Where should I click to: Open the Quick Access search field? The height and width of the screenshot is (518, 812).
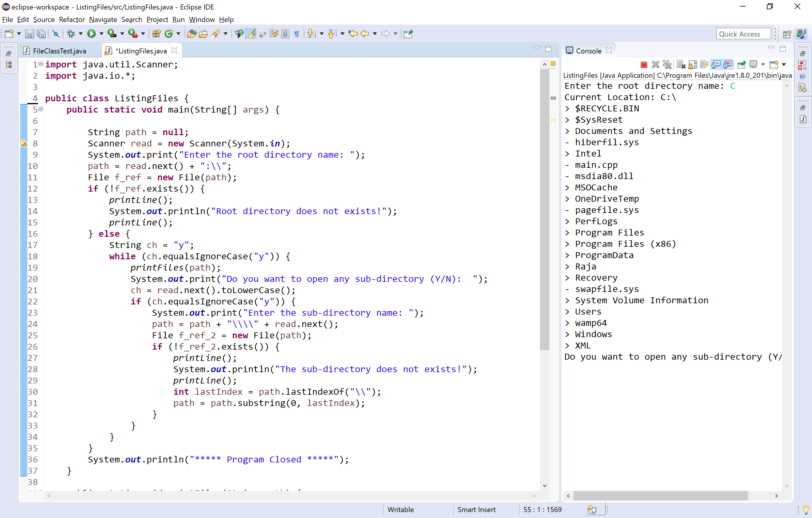tap(743, 34)
